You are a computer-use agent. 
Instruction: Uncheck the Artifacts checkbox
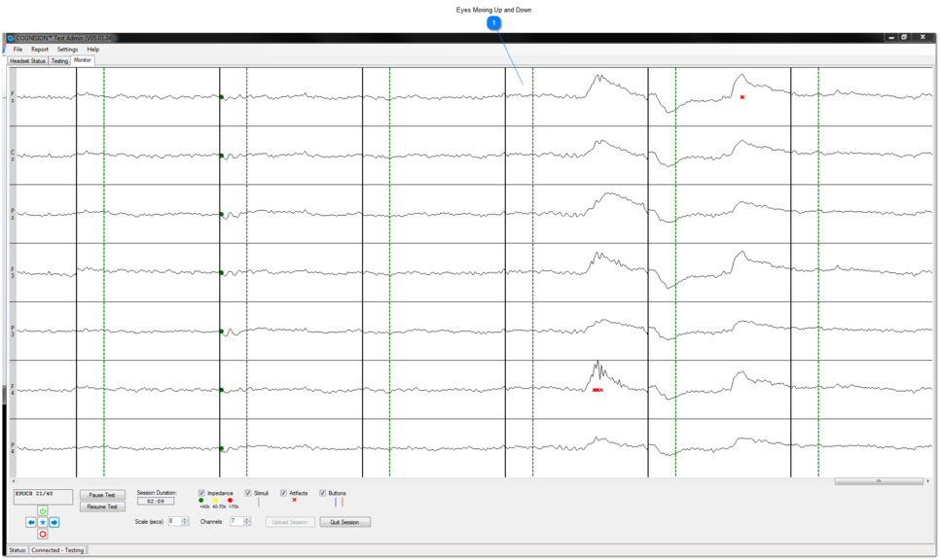tap(284, 493)
